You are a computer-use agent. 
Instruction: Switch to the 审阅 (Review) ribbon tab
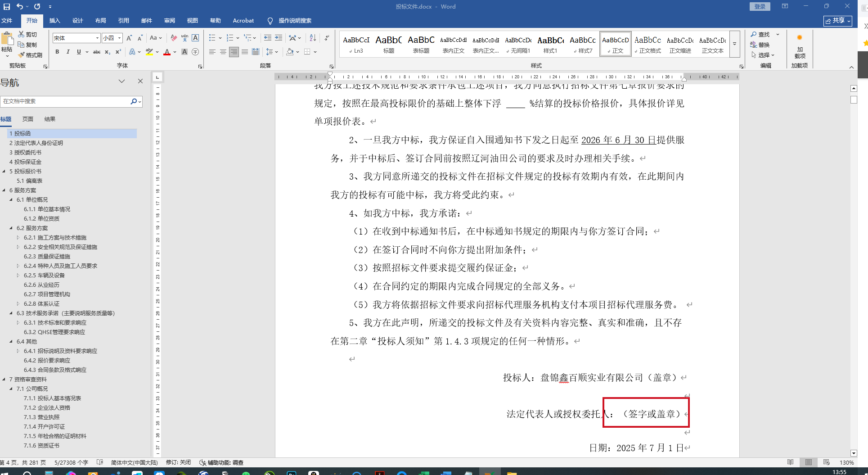[170, 21]
